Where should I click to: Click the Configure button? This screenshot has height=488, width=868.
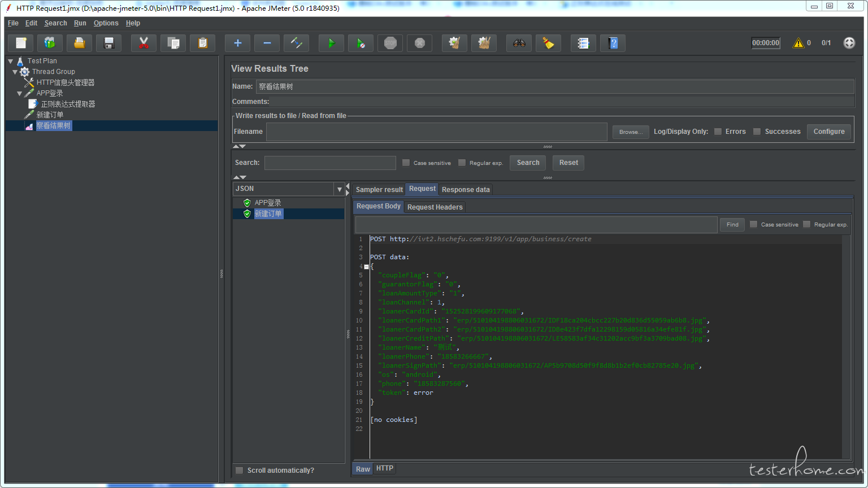[829, 132]
